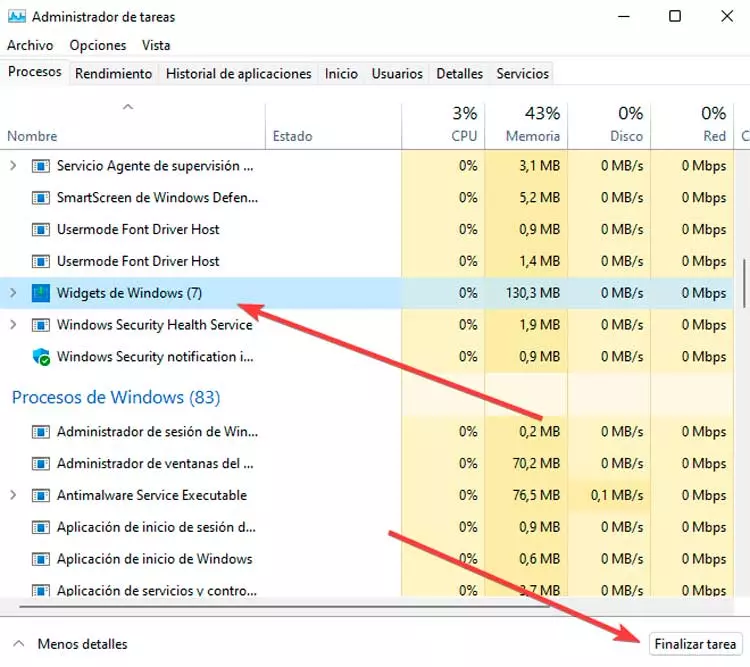Switch to the Servicios tab
750x667 pixels.
[x=522, y=74]
